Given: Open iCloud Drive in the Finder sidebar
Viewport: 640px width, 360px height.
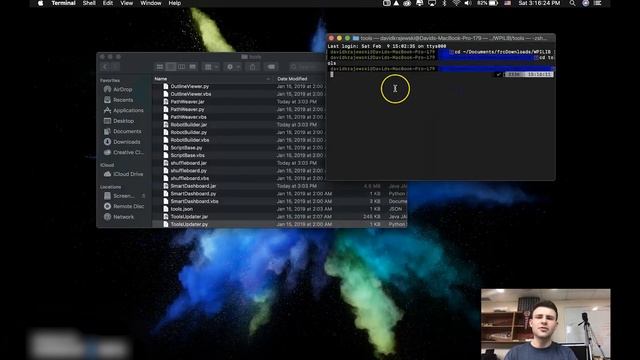Looking at the screenshot, I should (x=127, y=174).
